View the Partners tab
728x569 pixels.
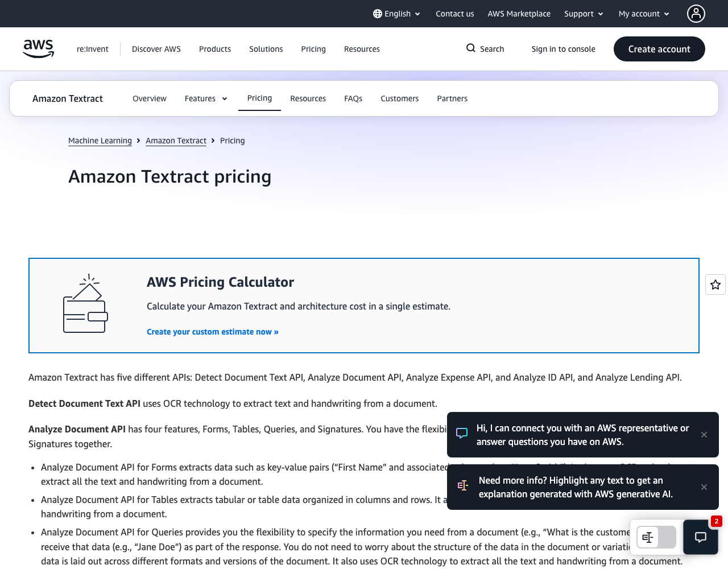[x=452, y=98]
